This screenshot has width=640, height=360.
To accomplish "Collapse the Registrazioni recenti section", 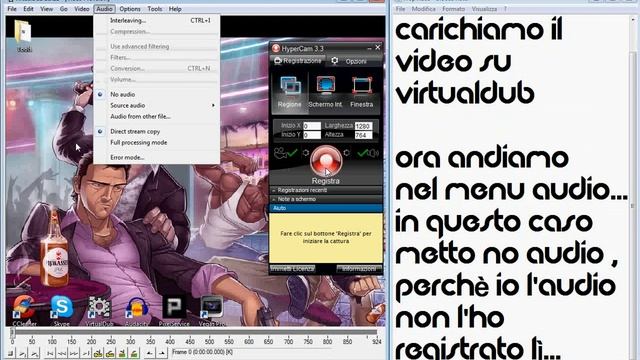I will [x=326, y=190].
